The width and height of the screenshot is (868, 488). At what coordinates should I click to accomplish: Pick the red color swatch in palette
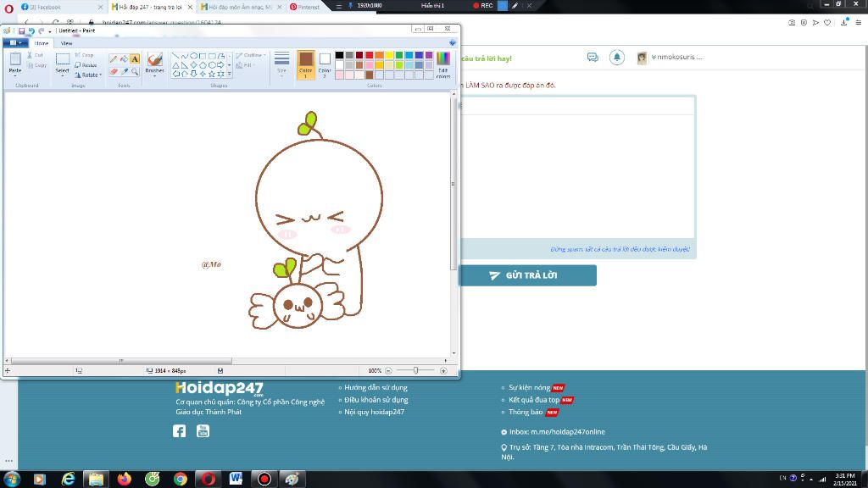[x=370, y=55]
